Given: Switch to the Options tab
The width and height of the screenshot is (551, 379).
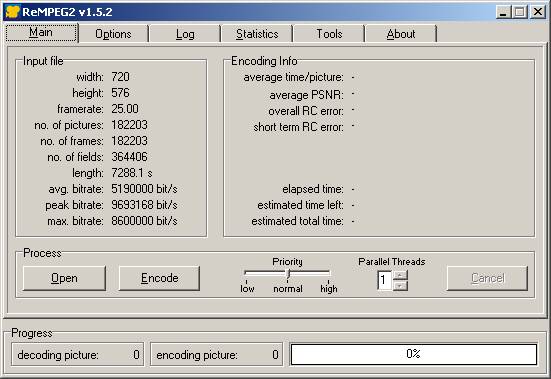Looking at the screenshot, I should [x=113, y=34].
